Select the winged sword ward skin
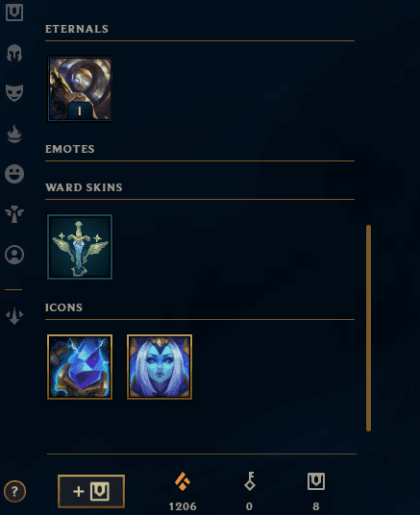 pos(80,247)
